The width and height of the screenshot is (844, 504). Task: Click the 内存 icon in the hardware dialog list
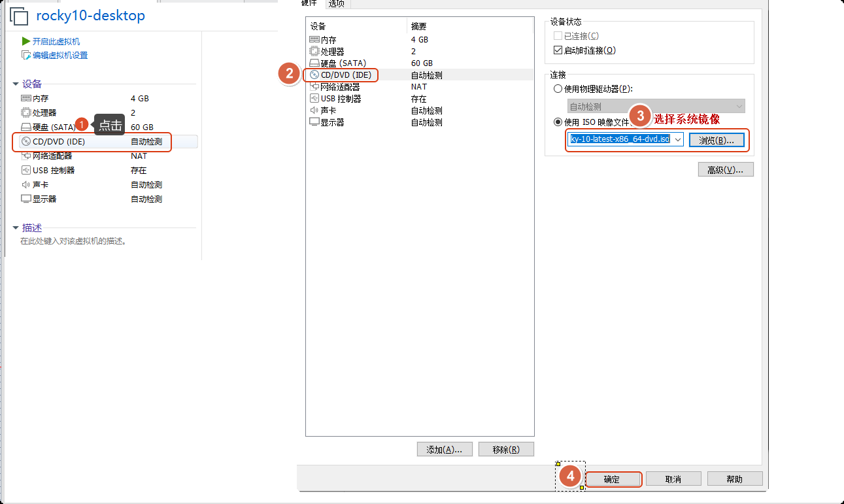click(314, 40)
